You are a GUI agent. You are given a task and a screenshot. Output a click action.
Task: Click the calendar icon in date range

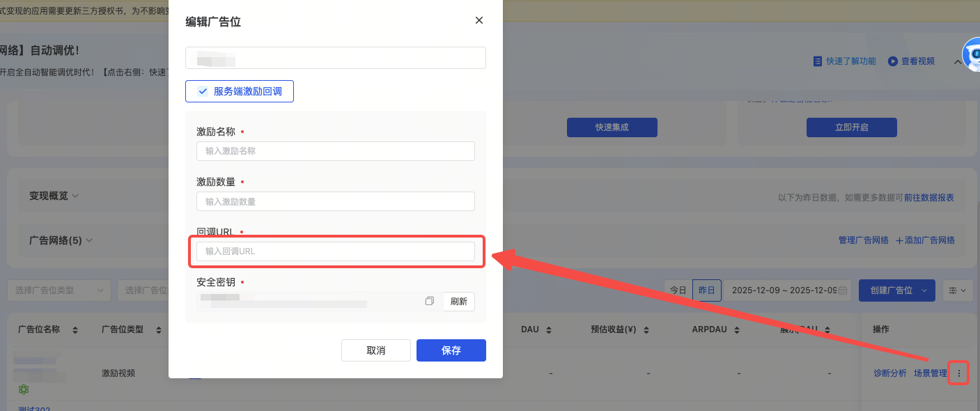pos(843,290)
